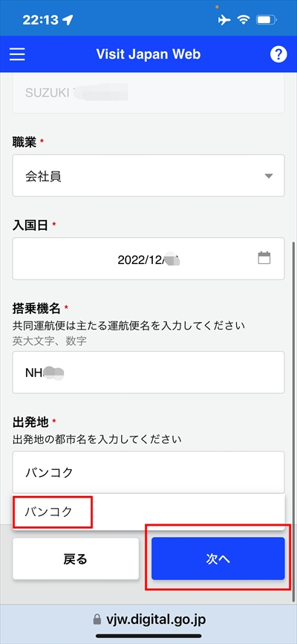The image size is (297, 644).
Task: Choose the バンコク autocomplete suggestion
Action: (x=148, y=512)
